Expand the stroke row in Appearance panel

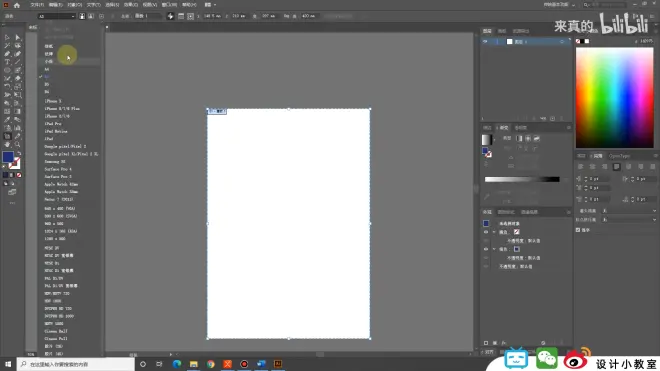tap(494, 232)
